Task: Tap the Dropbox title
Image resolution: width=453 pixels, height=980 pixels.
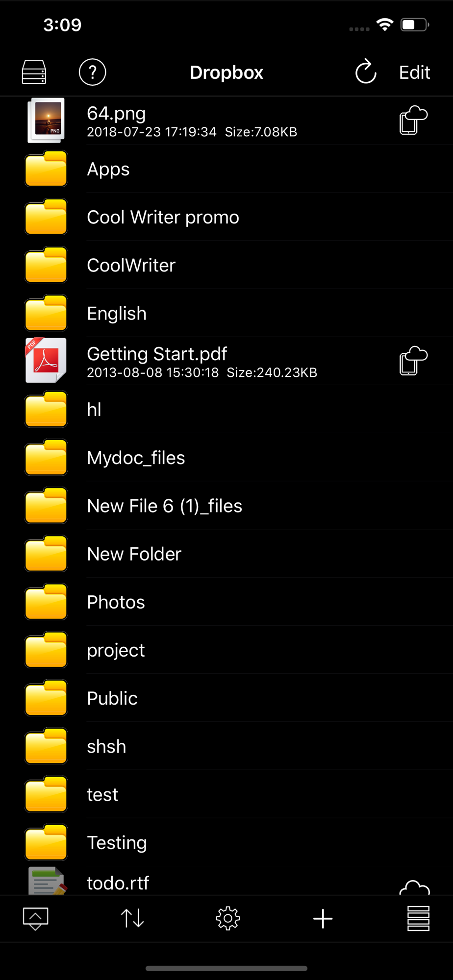Action: pyautogui.click(x=226, y=73)
